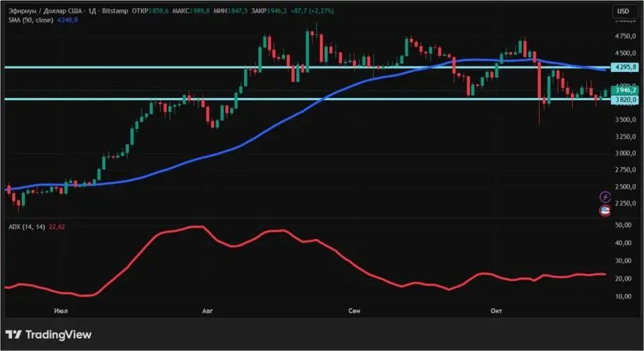The height and width of the screenshot is (351, 644).
Task: Open the USD currency selector
Action: pyautogui.click(x=623, y=11)
